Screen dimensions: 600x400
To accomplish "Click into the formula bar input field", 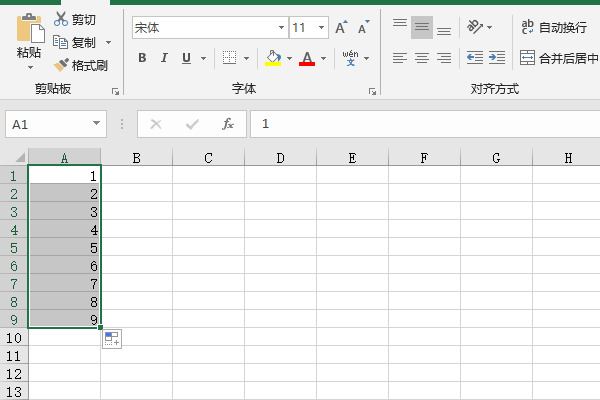I will [420, 124].
